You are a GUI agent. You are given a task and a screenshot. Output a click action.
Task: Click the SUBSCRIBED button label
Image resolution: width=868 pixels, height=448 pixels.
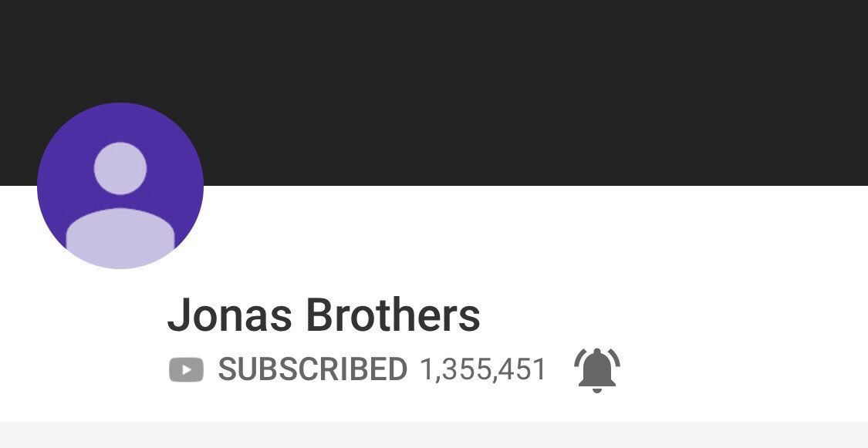pyautogui.click(x=312, y=369)
